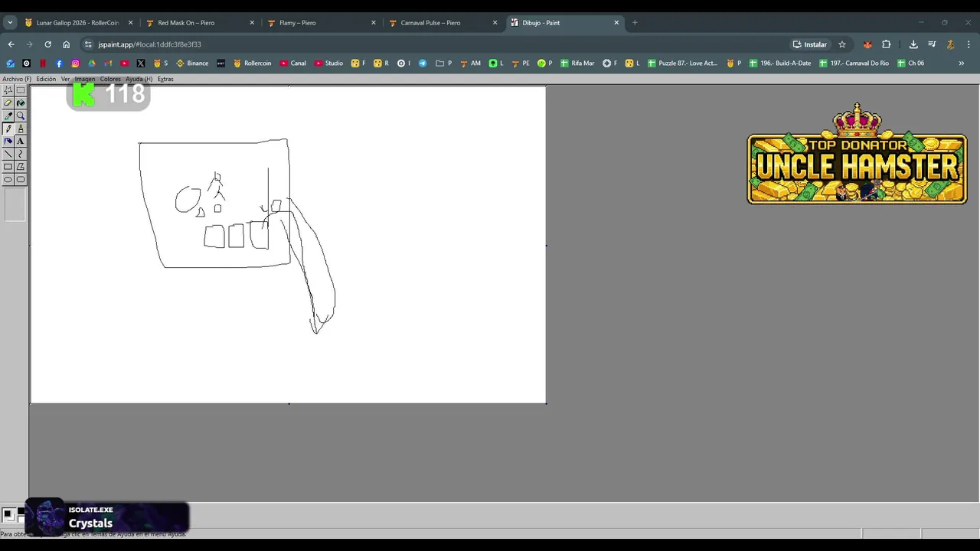Open the Netflix bookmark icon

[43, 63]
